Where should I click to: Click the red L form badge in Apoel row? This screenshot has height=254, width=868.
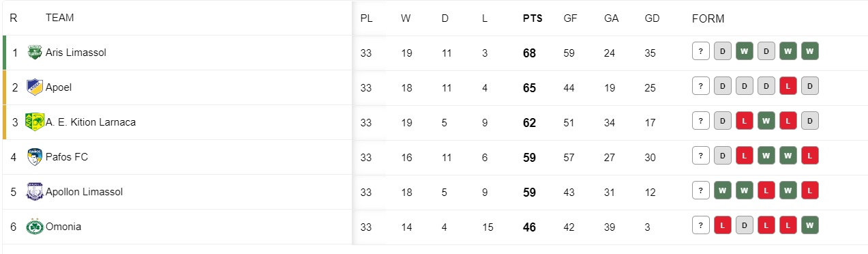788,86
